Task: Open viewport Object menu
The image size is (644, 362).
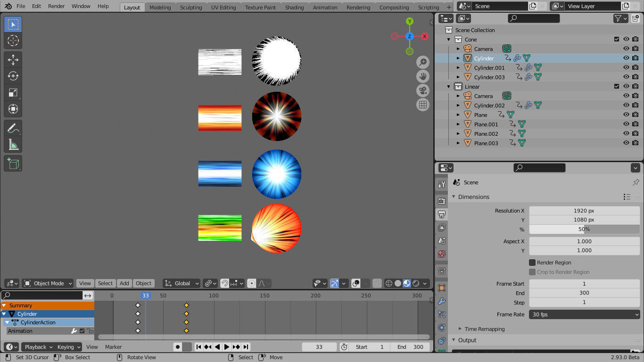Action: [143, 283]
